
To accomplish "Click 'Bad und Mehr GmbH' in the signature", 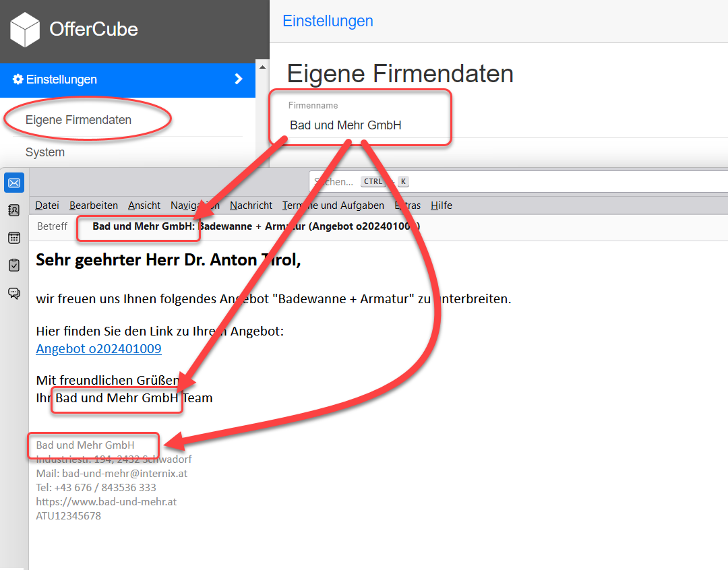I will 85,445.
